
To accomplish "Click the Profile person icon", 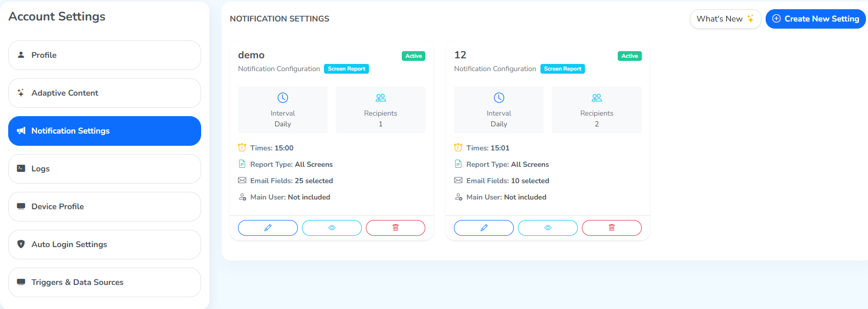I will tap(21, 55).
